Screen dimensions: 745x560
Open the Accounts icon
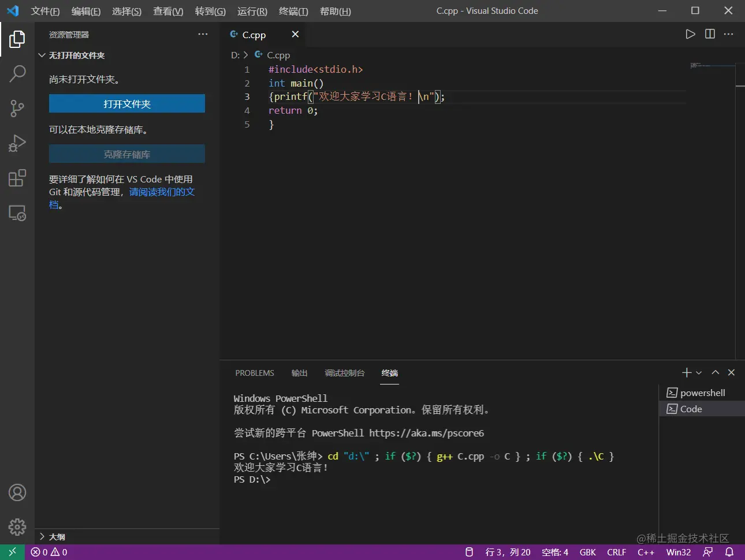click(x=17, y=492)
